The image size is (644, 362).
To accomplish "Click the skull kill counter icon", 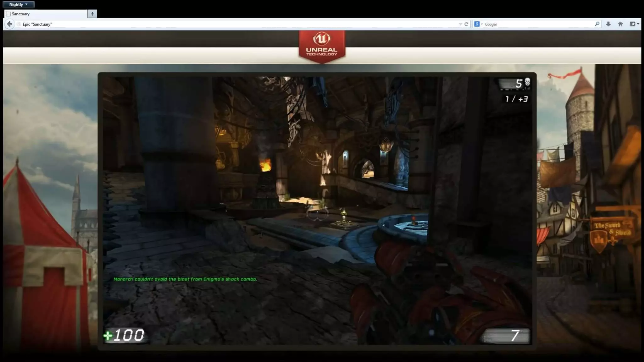I will coord(527,82).
